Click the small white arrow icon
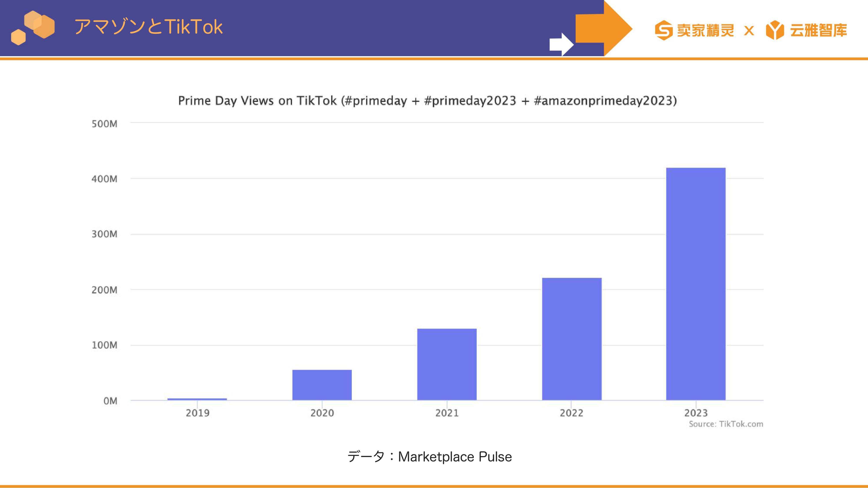The height and width of the screenshot is (488, 868). (561, 44)
